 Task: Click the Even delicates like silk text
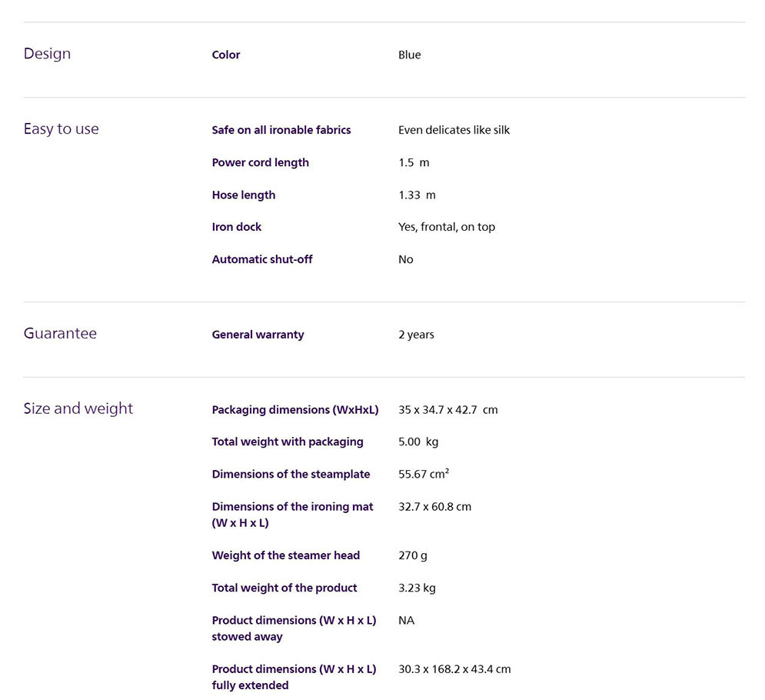(x=454, y=130)
